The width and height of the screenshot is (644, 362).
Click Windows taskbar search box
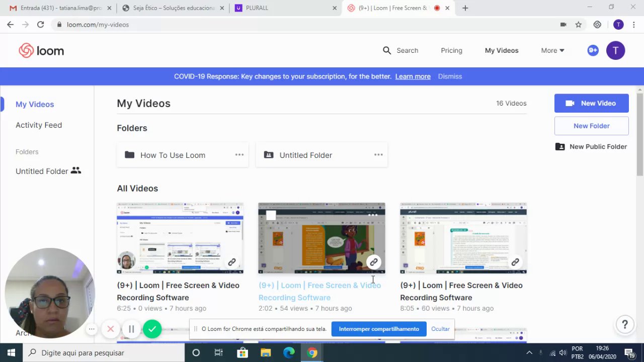[104, 352]
